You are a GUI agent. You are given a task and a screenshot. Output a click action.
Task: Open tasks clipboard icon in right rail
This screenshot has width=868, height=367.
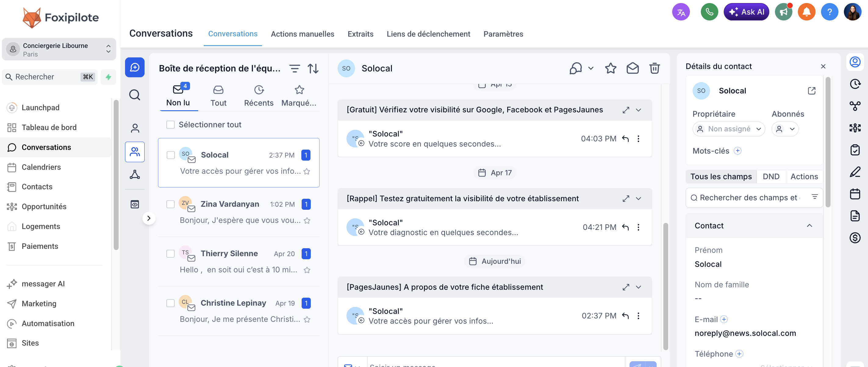[x=855, y=150]
